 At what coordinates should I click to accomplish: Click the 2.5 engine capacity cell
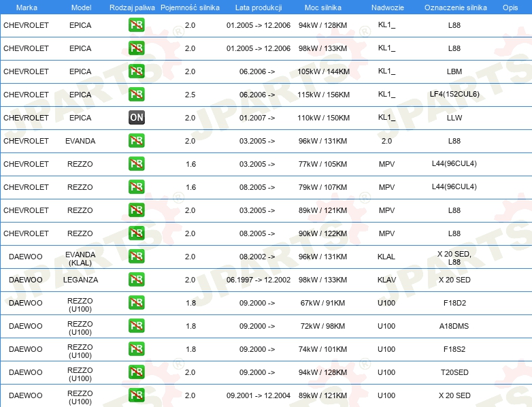point(190,95)
